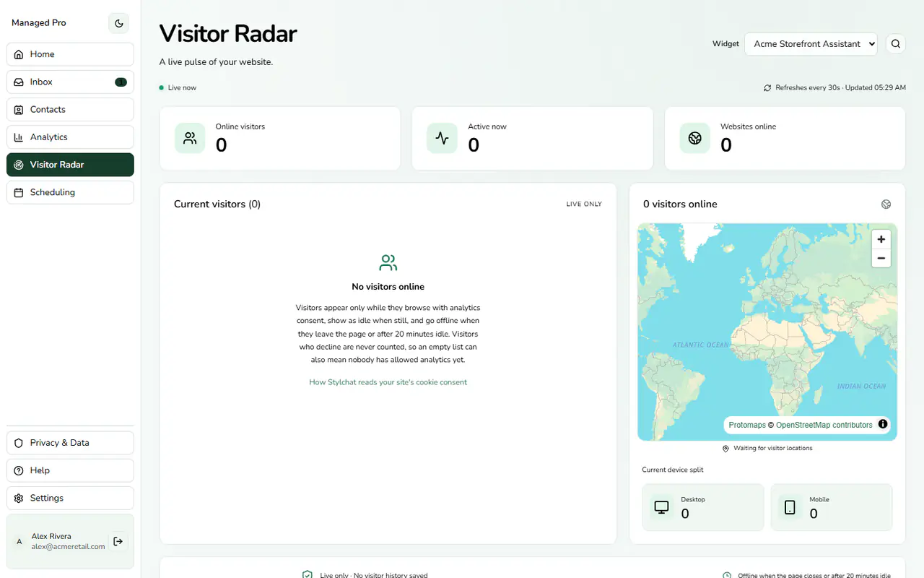This screenshot has height=578, width=924.
Task: Click the Visitor Radar radar icon
Action: pos(19,165)
